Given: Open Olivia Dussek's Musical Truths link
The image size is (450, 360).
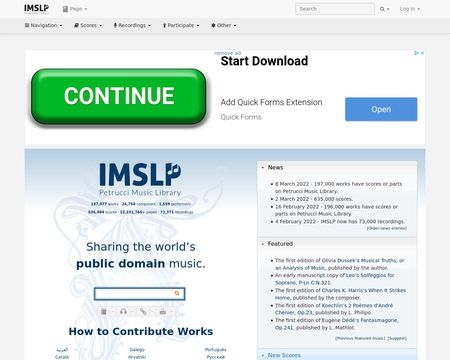Looking at the screenshot, I should click(x=339, y=264).
